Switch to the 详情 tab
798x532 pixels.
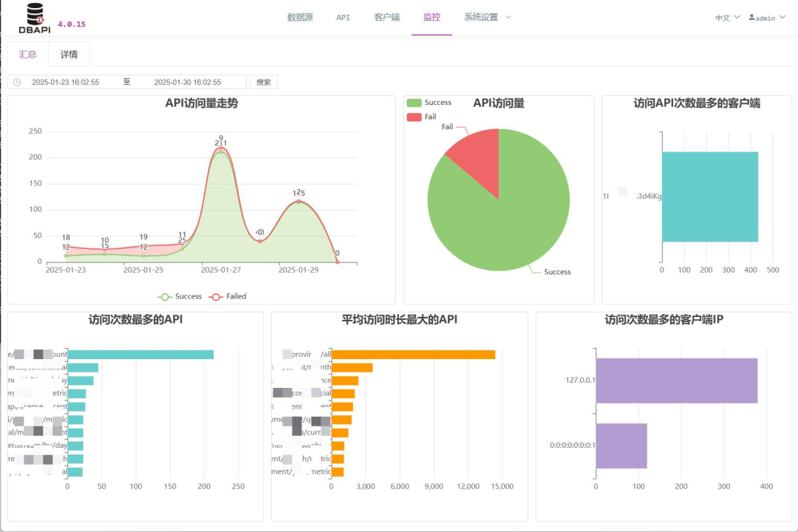[69, 54]
